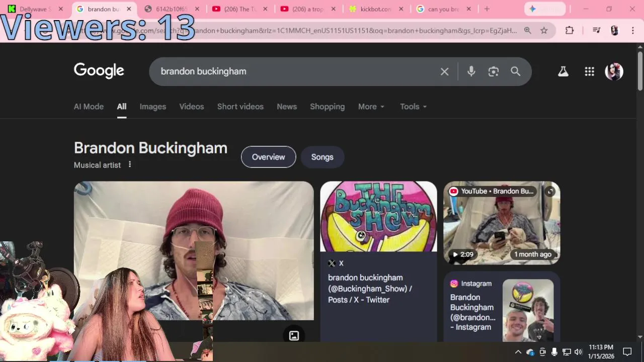Open the taskbar clock showing 11:13 PM
Viewport: 644px width, 362px height.
[601, 352]
